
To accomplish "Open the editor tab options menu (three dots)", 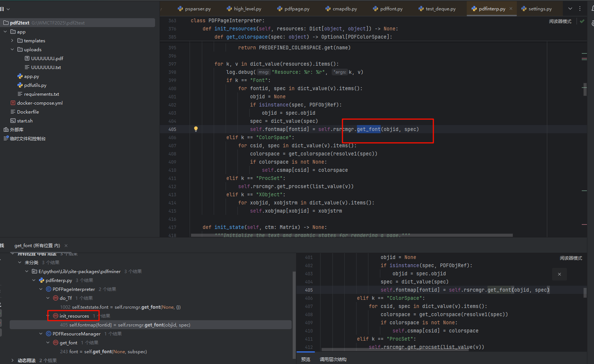I will [580, 9].
